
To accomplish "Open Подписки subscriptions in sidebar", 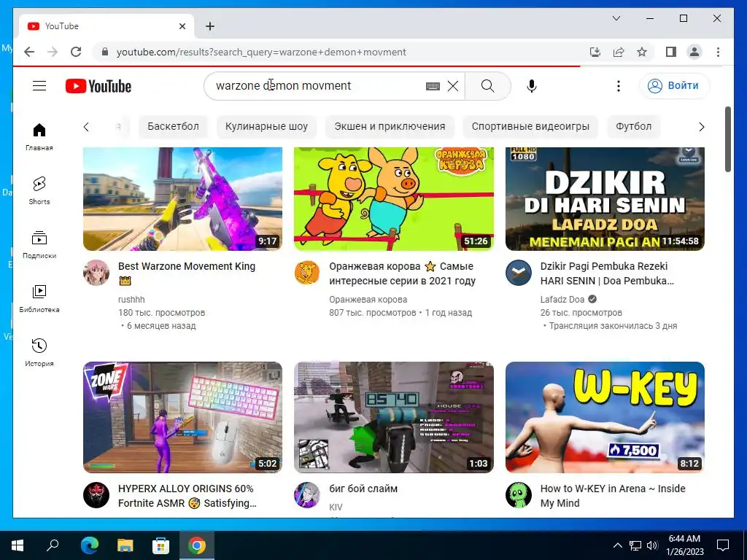I will click(x=39, y=245).
